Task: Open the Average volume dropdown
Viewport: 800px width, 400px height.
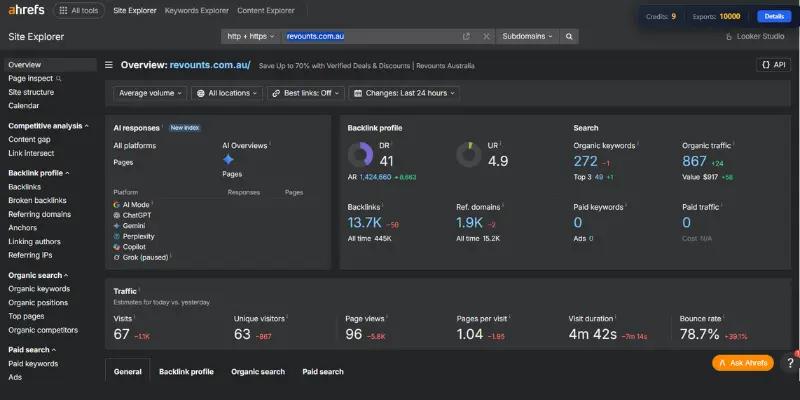Action: coord(150,93)
